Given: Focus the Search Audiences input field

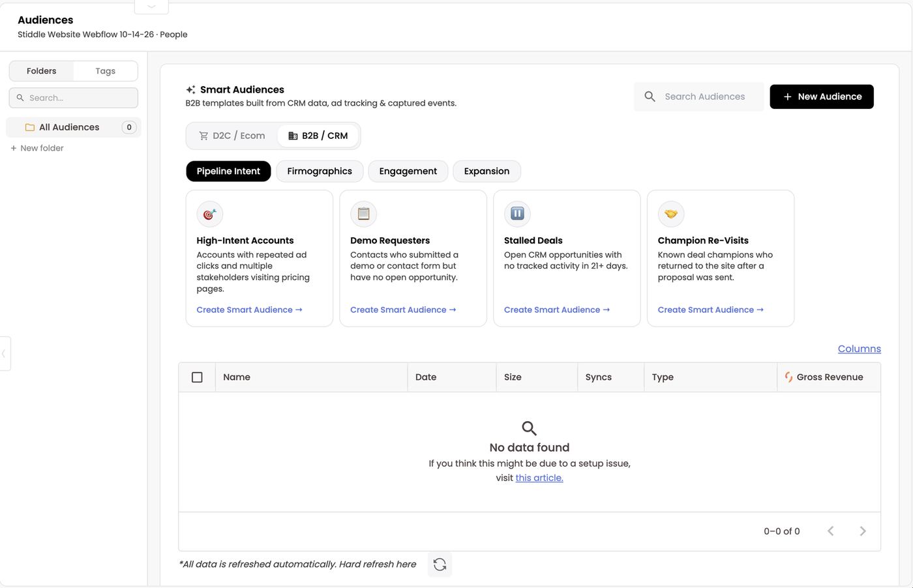Looking at the screenshot, I should pos(699,96).
